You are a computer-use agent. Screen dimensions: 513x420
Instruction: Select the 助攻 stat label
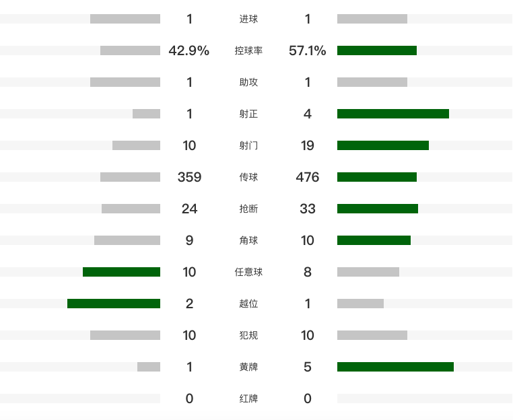248,82
